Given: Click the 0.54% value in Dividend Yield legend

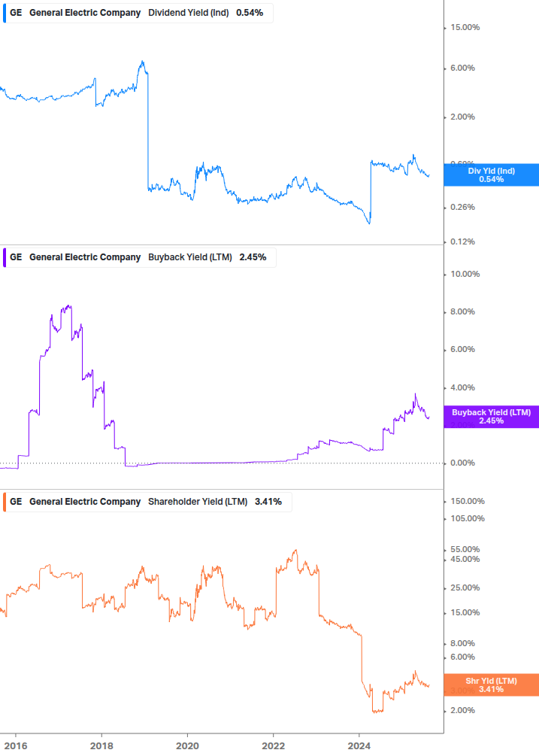Looking at the screenshot, I should (250, 13).
